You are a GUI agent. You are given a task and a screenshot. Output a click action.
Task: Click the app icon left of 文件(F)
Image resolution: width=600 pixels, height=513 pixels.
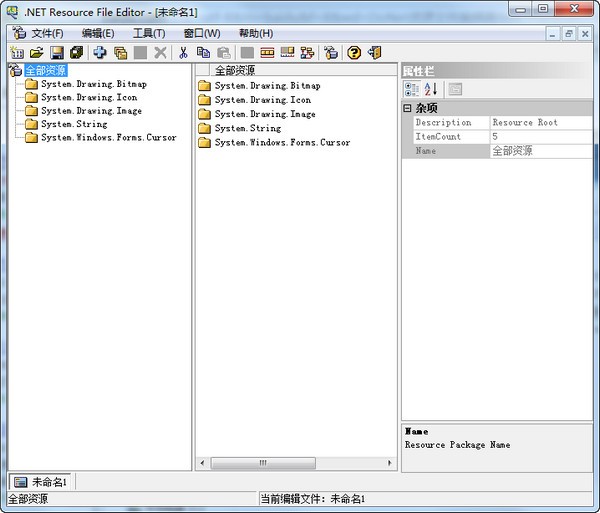pos(18,33)
